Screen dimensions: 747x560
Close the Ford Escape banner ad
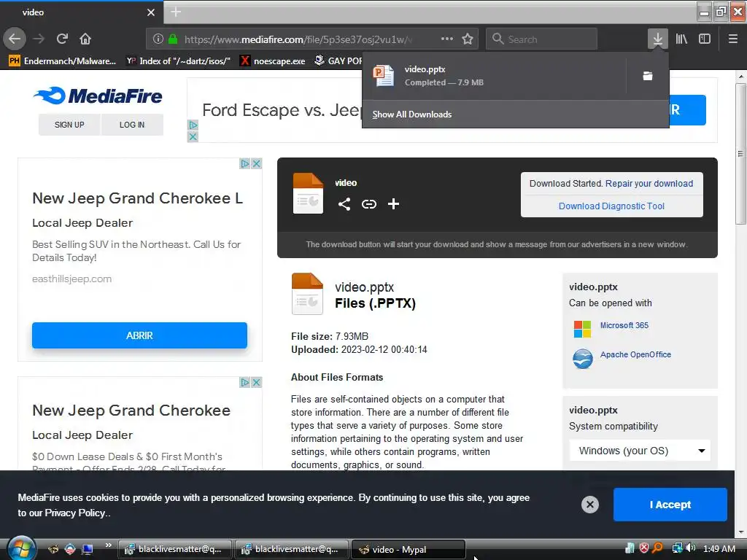tap(193, 137)
